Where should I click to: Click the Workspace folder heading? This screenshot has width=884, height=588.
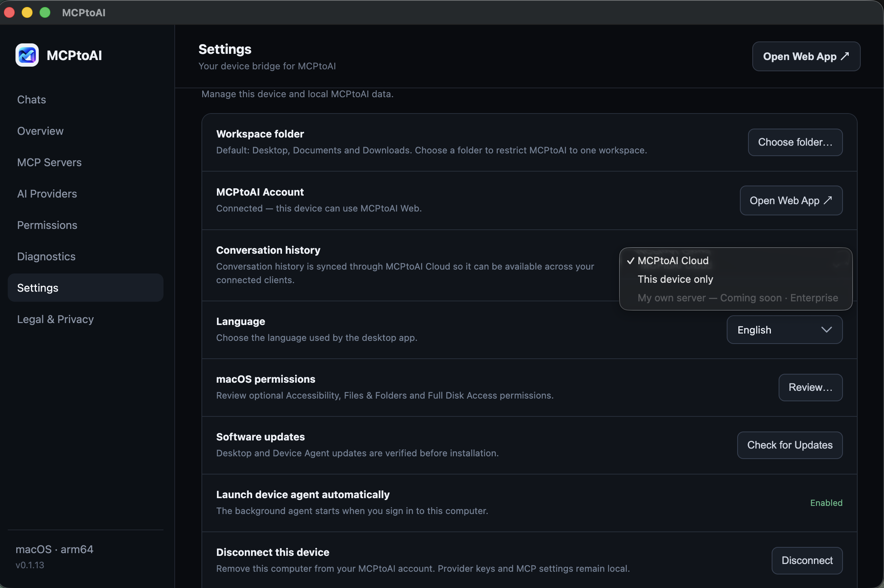click(x=260, y=134)
